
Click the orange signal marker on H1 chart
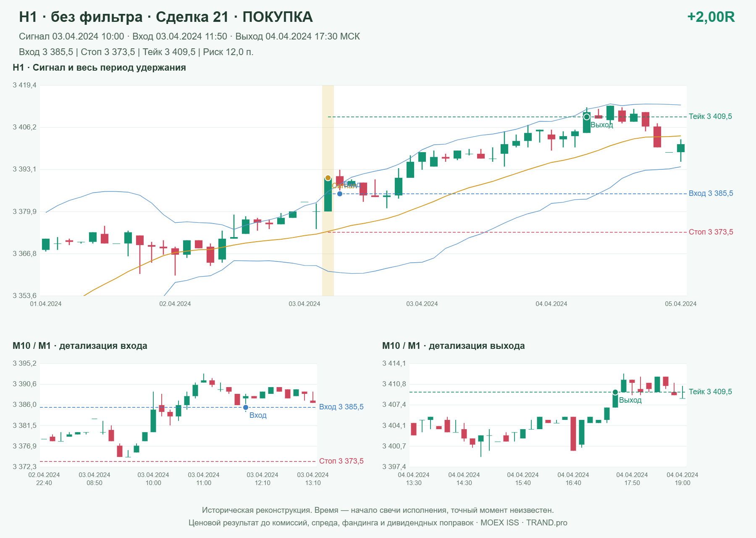point(328,178)
